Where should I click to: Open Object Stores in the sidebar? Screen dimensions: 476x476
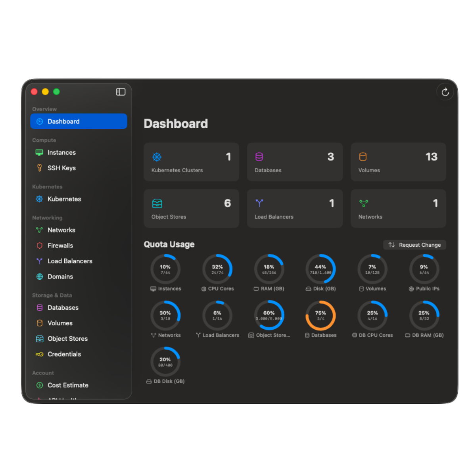tap(79, 338)
